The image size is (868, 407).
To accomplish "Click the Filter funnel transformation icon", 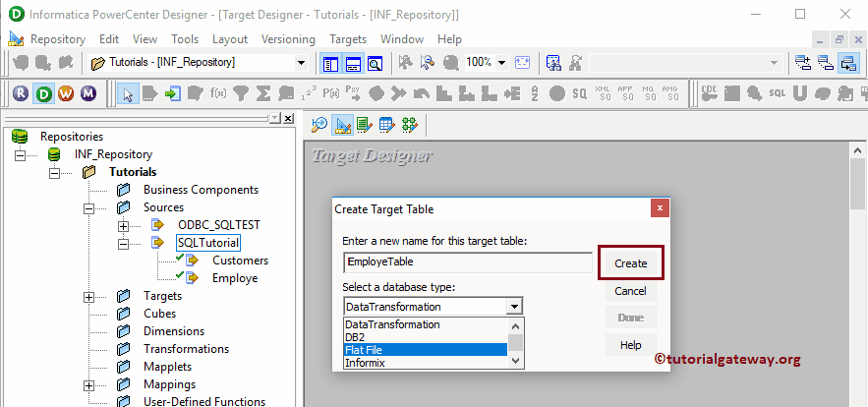I will click(240, 93).
